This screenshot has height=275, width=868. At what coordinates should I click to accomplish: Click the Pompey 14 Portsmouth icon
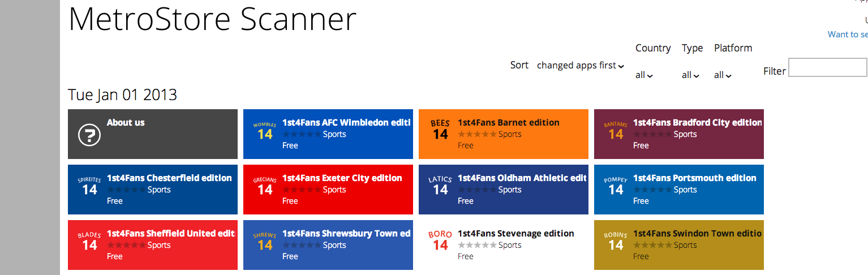coord(616,186)
